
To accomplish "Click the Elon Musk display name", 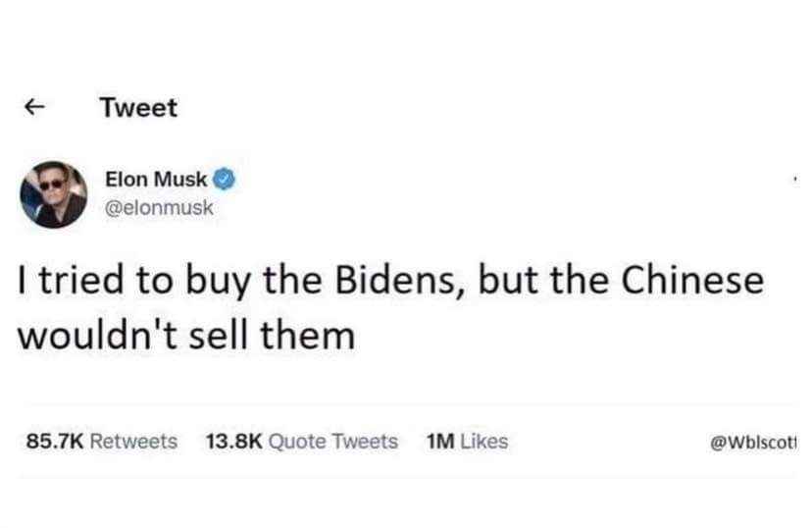I will [156, 181].
